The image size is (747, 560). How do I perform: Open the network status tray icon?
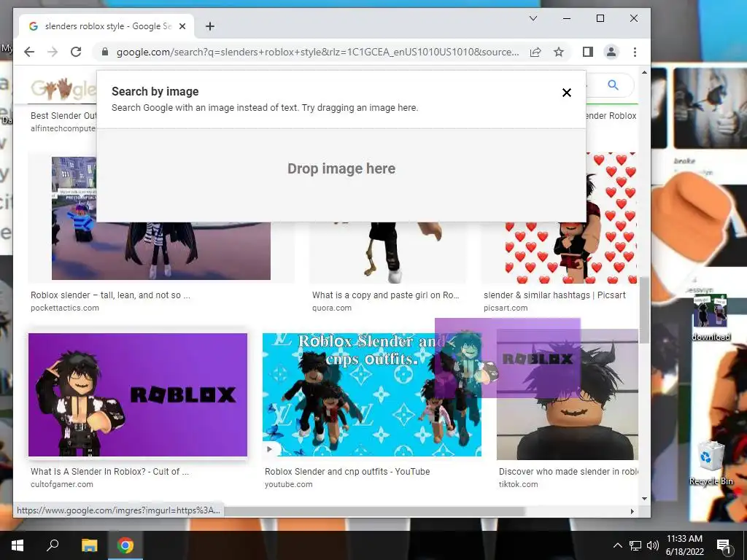click(x=635, y=545)
